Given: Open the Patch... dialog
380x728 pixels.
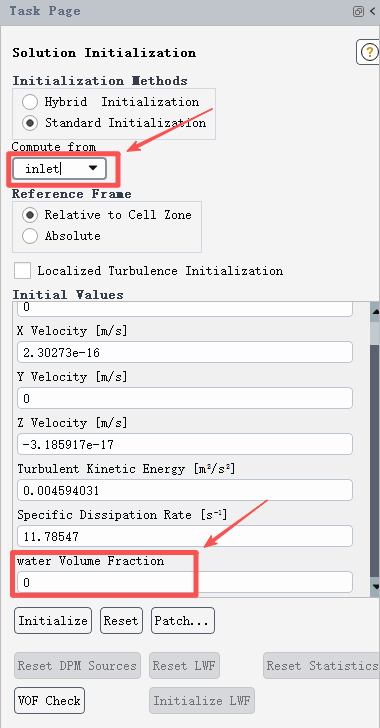Looking at the screenshot, I should 183,621.
